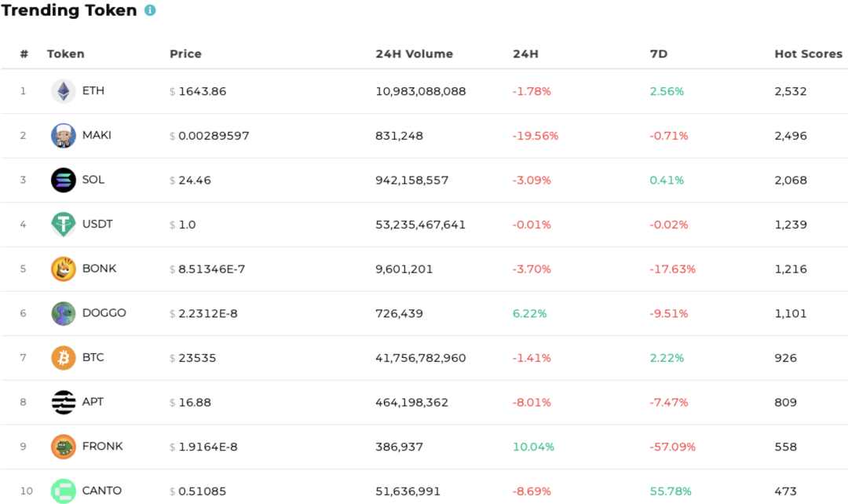The image size is (848, 504).
Task: Select BONK price 8.51346E-7
Action: click(x=211, y=268)
